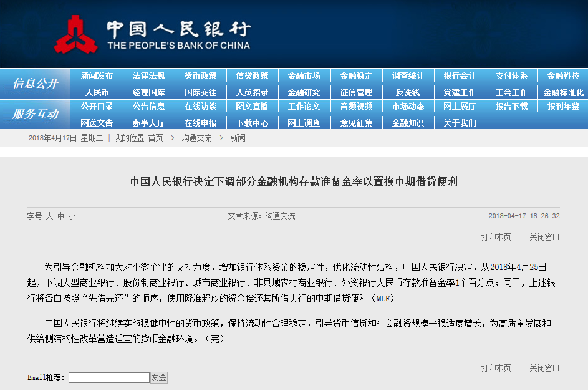Set font size to 大
588x391 pixels.
[49, 216]
